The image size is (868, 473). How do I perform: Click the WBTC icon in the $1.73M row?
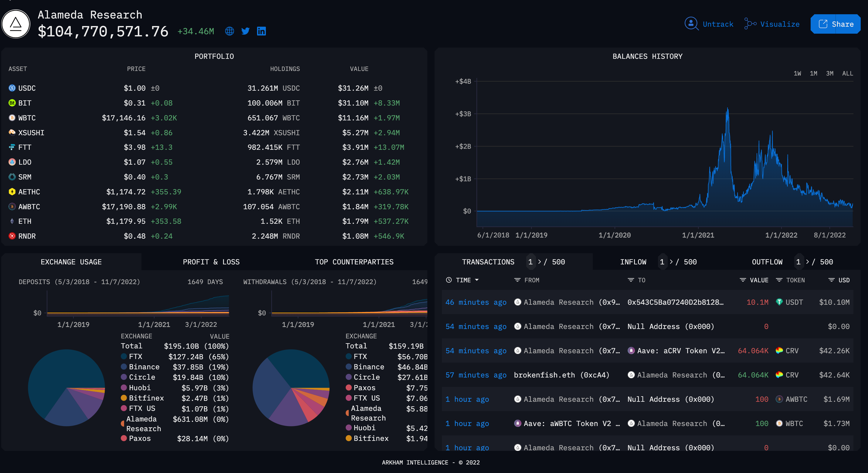(x=779, y=423)
